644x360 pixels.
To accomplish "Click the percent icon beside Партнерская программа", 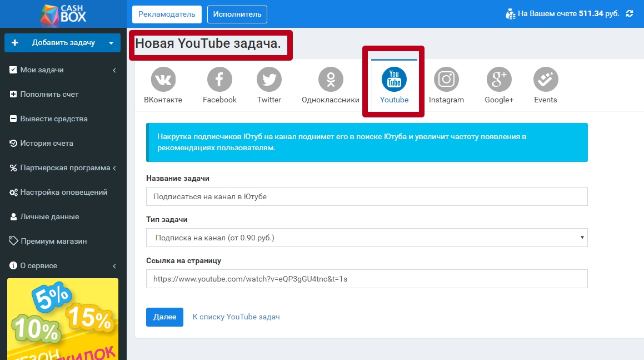I will coord(13,168).
